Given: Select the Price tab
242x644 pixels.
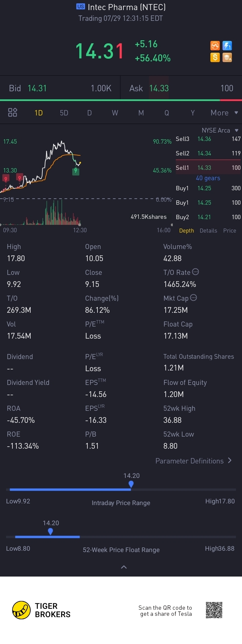Looking at the screenshot, I should pos(230,231).
